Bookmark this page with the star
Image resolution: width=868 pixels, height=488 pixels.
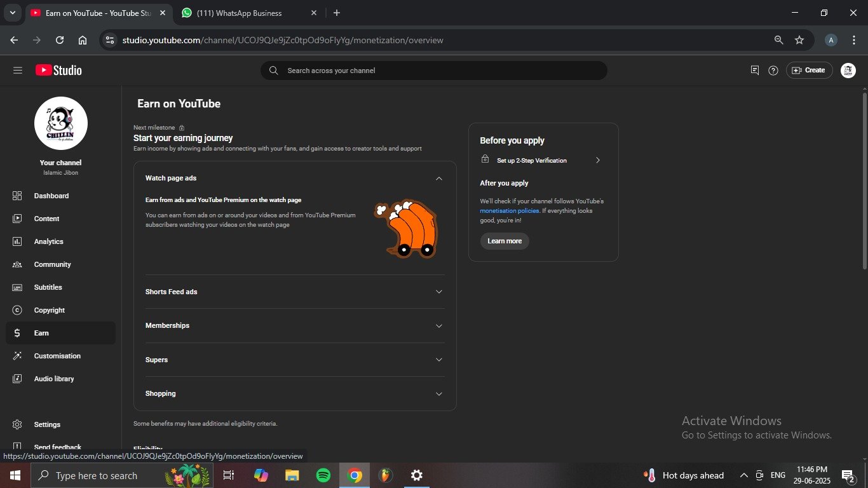pyautogui.click(x=799, y=40)
